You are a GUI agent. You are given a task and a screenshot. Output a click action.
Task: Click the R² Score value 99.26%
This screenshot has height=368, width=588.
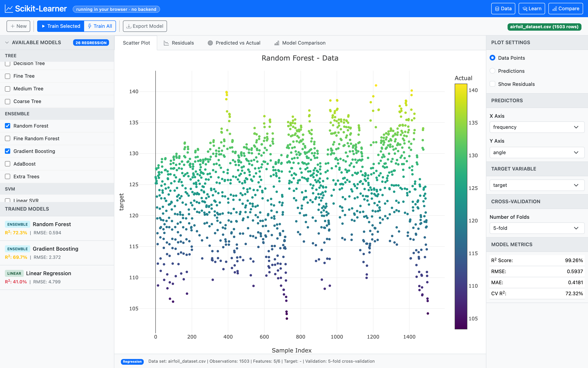pyautogui.click(x=574, y=260)
